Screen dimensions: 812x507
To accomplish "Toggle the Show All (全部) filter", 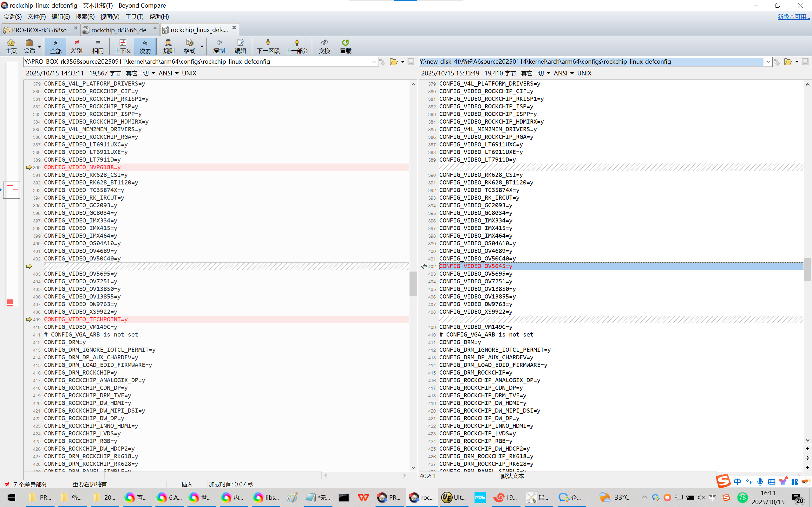I will tap(56, 46).
